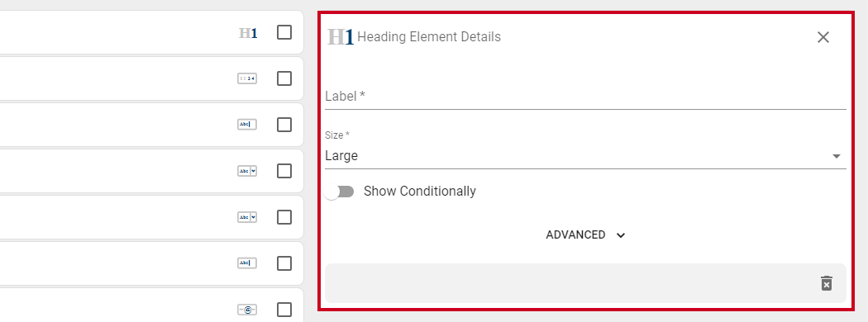Check the box beside the first text field row
This screenshot has height=322, width=868.
tap(284, 125)
